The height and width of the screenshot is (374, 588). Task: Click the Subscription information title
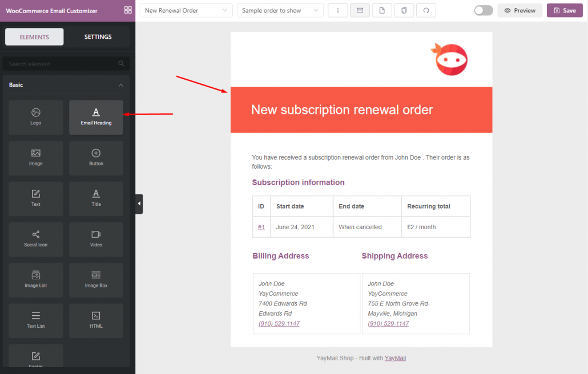click(298, 182)
